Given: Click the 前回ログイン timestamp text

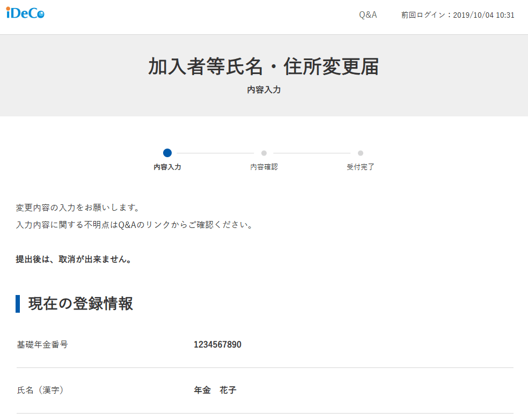Looking at the screenshot, I should (x=458, y=15).
